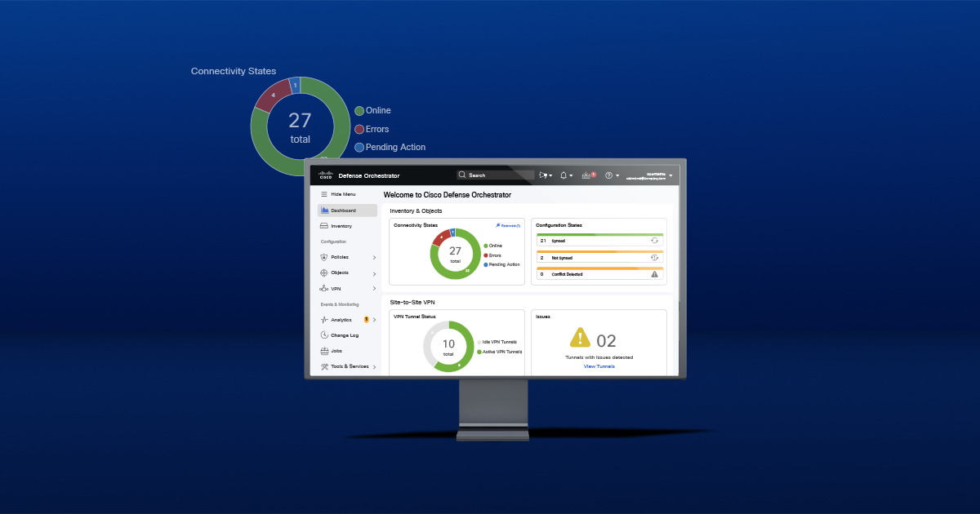Click the Objects sidebar icon
The height and width of the screenshot is (514, 980).
pos(323,273)
